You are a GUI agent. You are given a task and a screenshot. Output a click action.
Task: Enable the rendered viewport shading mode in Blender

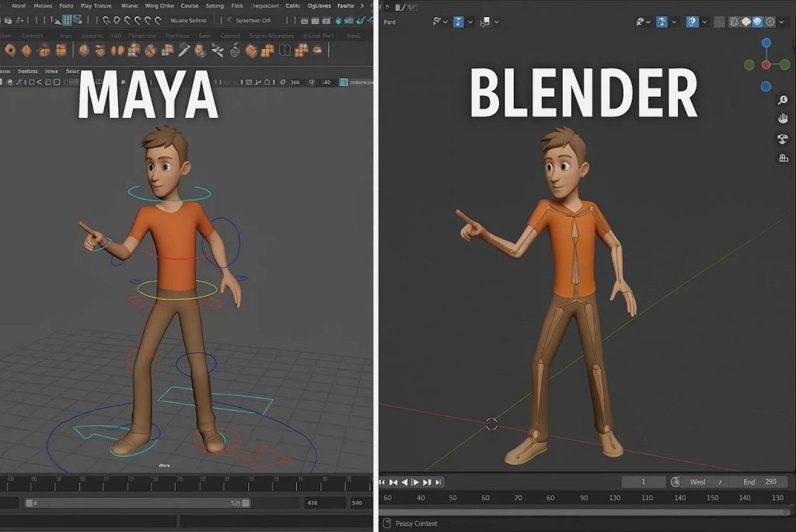click(x=770, y=22)
